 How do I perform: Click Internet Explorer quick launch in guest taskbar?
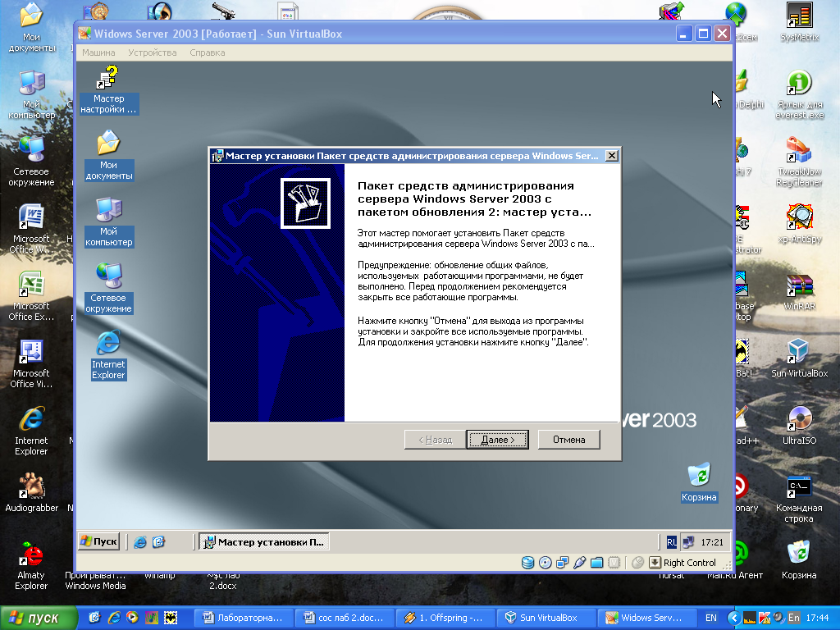140,542
